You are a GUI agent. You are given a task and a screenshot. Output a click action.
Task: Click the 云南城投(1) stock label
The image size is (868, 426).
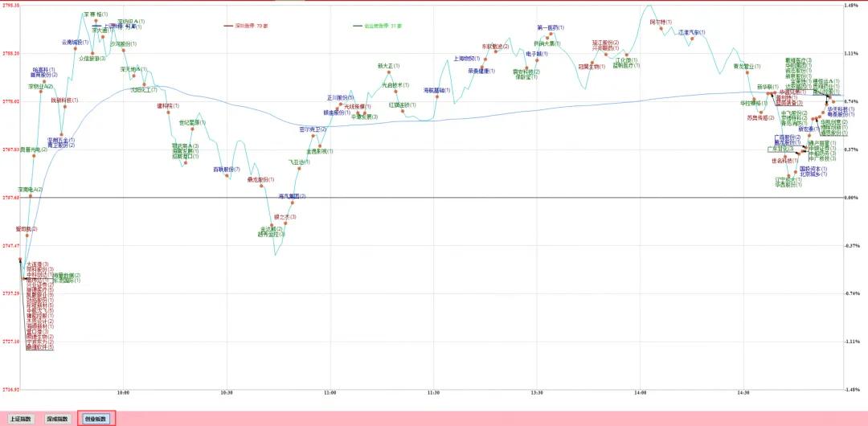tap(75, 42)
